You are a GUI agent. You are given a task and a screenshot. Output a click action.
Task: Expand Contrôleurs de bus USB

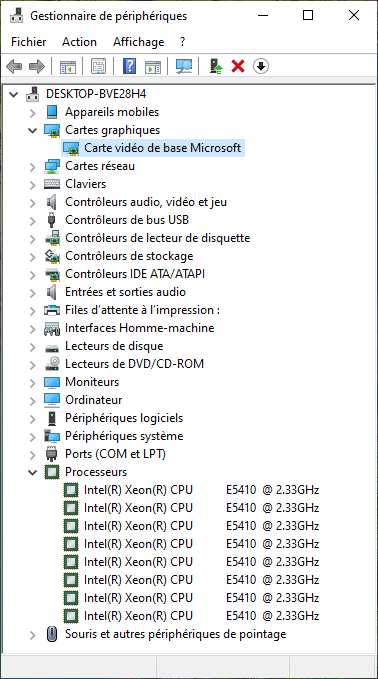pos(33,220)
